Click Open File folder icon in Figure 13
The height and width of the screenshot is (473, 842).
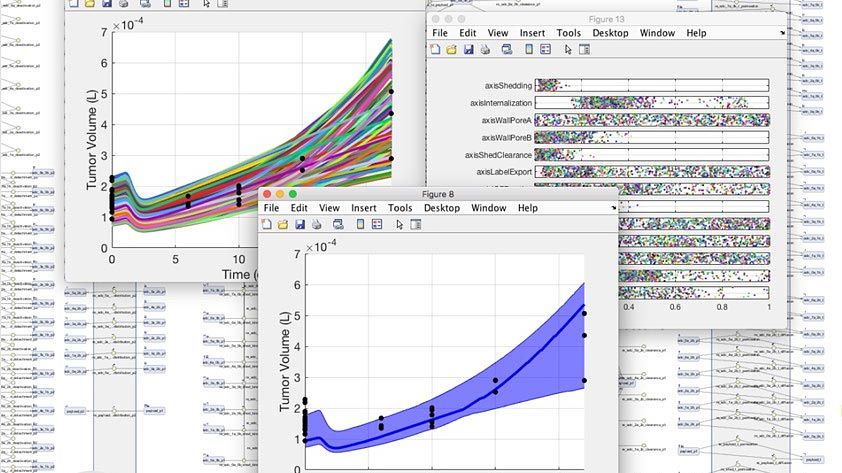click(x=451, y=49)
